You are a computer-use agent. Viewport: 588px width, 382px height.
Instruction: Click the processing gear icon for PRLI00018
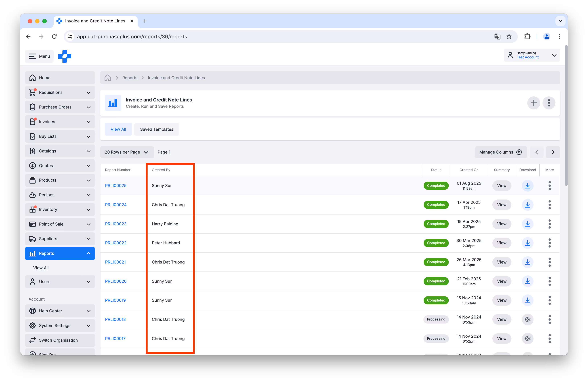click(527, 319)
